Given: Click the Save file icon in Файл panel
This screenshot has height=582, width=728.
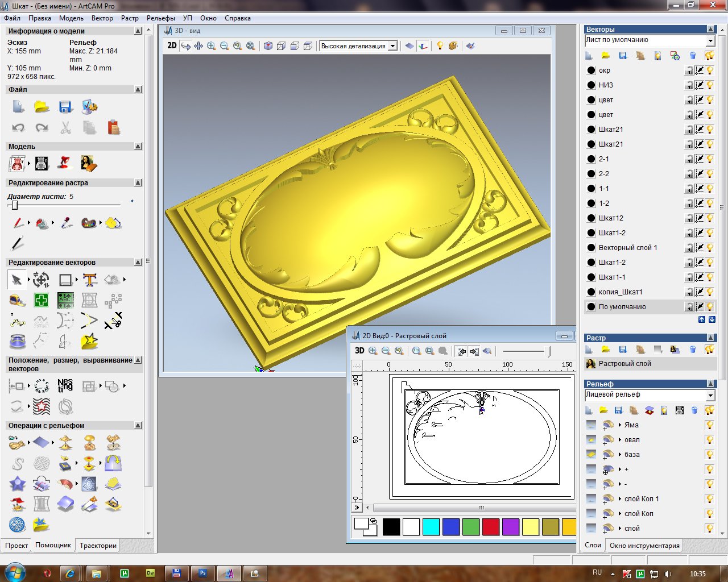Looking at the screenshot, I should pos(65,107).
